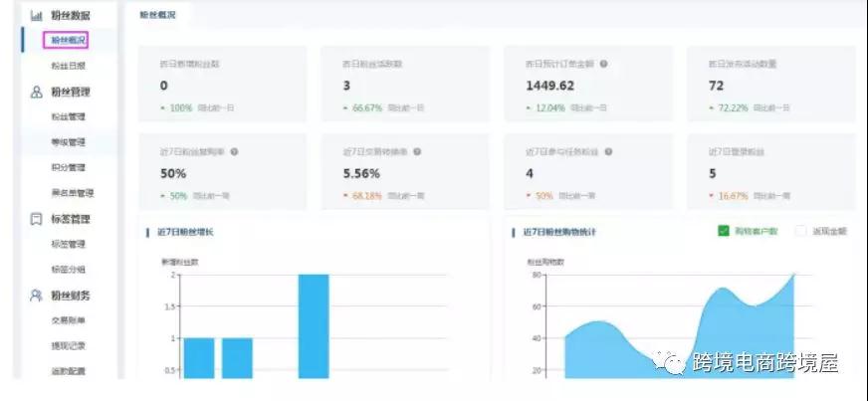The height and width of the screenshot is (401, 868).
Task: Click help icon beside 昨日预计订单金额
Action: (603, 64)
